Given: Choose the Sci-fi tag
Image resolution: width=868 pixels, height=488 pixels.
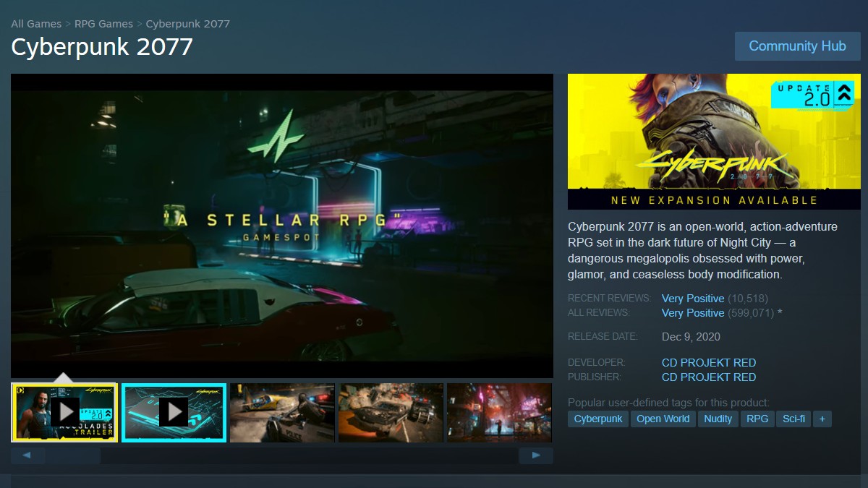Looking at the screenshot, I should point(793,419).
